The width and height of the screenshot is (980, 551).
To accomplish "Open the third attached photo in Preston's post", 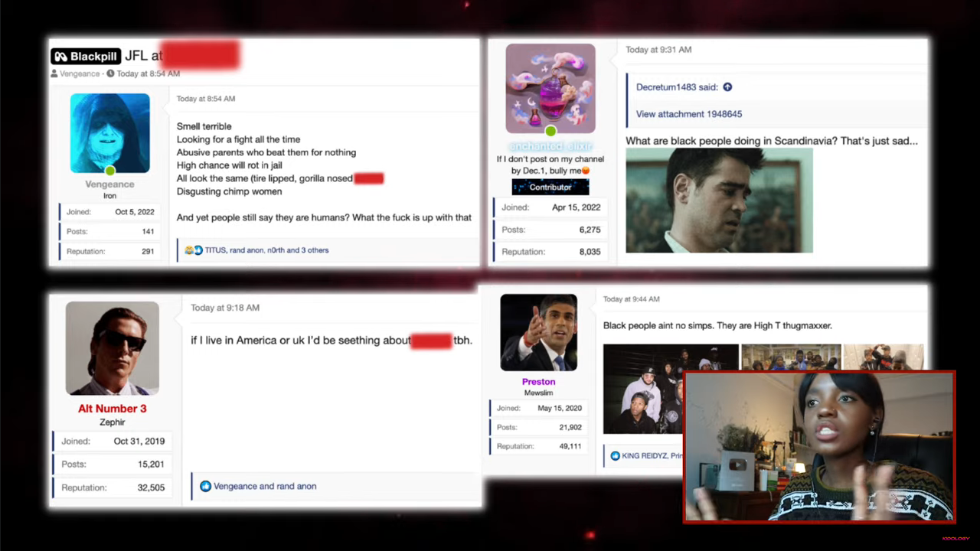I will (x=884, y=358).
